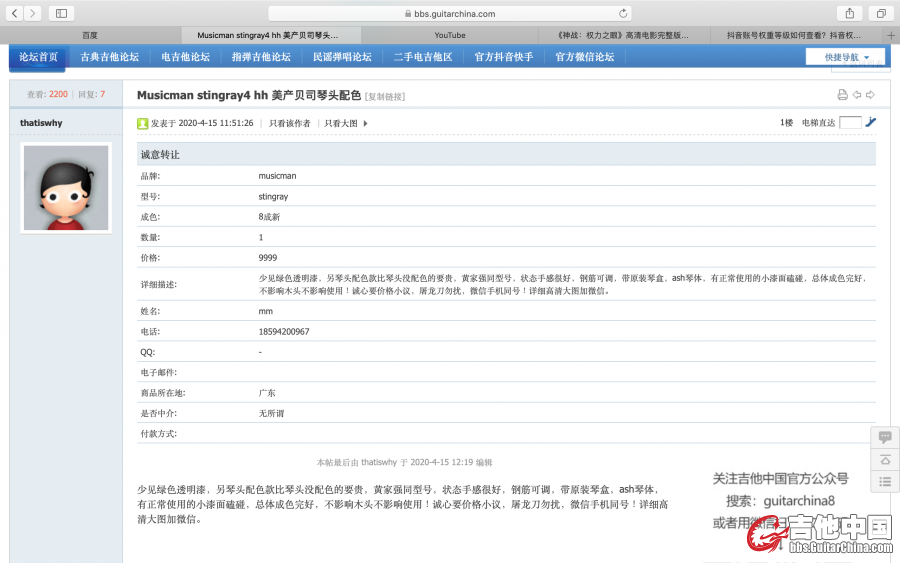Click the floating back-to-top icon
The width and height of the screenshot is (900, 563).
click(885, 460)
